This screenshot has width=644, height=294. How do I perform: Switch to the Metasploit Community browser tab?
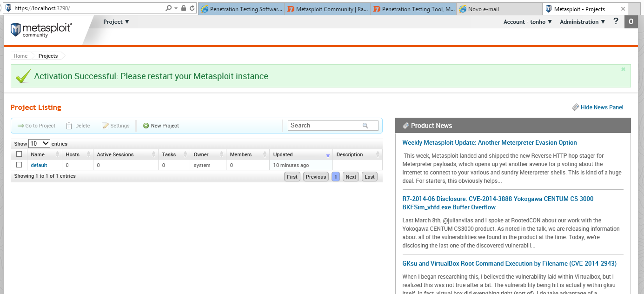click(x=328, y=9)
